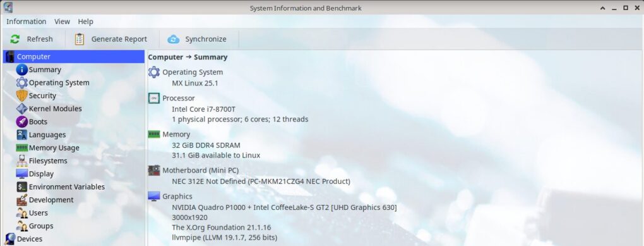
Task: Open the Languages entry
Action: coord(47,135)
